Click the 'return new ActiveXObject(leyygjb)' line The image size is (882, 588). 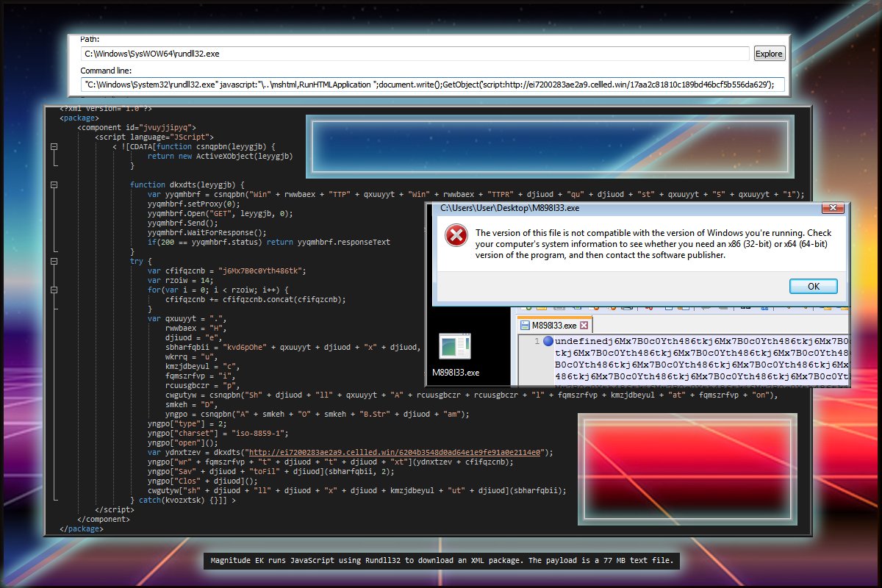(x=220, y=156)
